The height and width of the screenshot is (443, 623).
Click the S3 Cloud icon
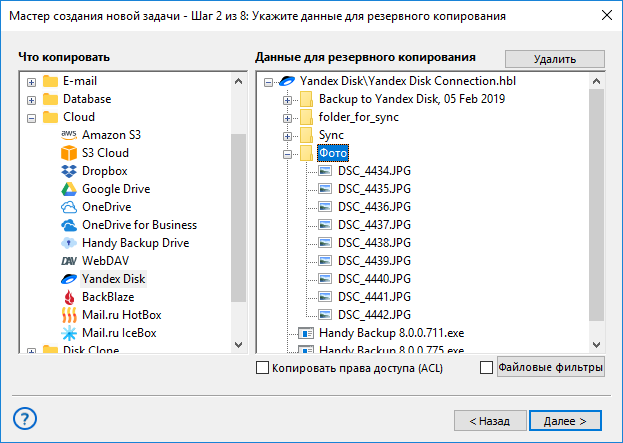pos(69,153)
